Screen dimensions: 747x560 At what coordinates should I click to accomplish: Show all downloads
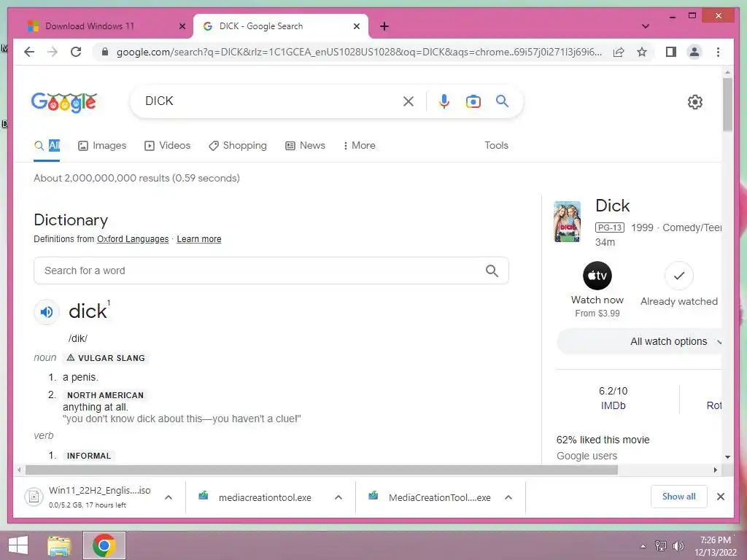(x=679, y=497)
